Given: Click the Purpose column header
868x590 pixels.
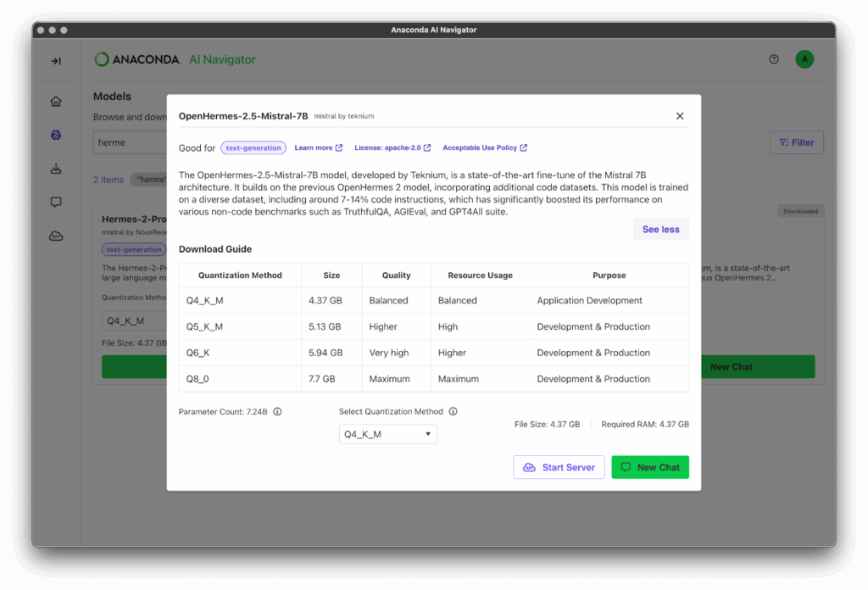Looking at the screenshot, I should tap(609, 275).
